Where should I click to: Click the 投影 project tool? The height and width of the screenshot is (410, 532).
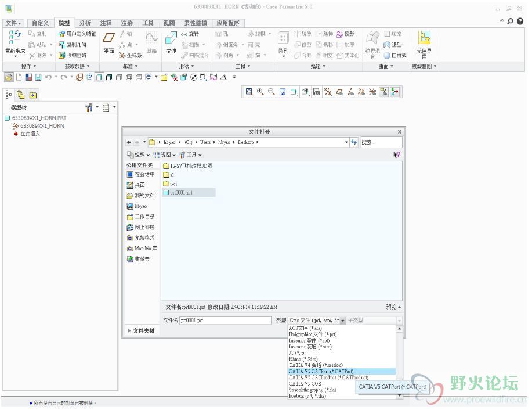pyautogui.click(x=345, y=34)
